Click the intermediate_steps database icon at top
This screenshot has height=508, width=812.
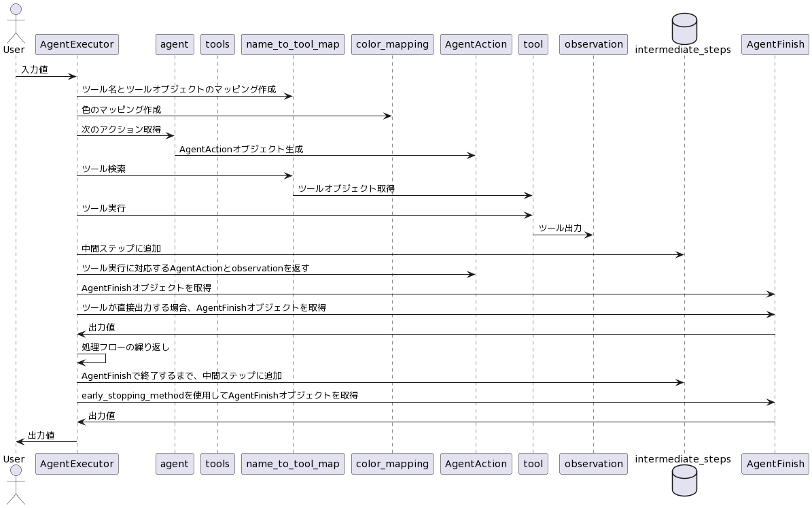(684, 29)
